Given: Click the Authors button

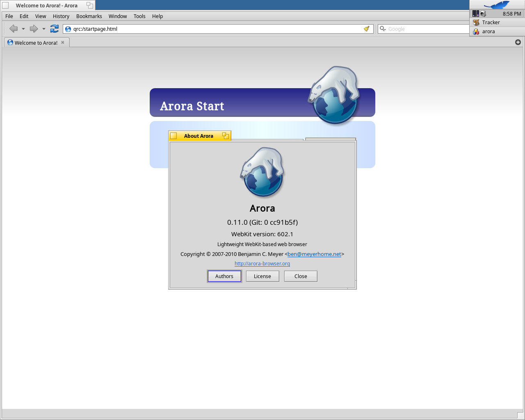Looking at the screenshot, I should pos(224,276).
